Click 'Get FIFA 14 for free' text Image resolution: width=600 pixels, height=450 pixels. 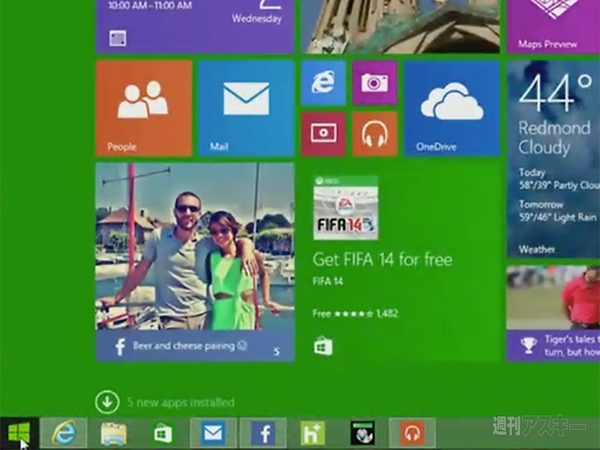click(383, 259)
